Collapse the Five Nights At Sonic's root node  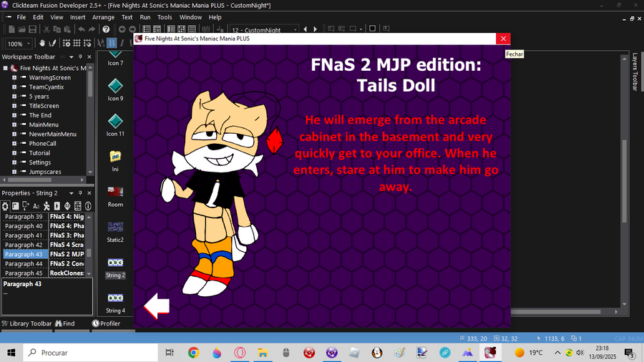[x=5, y=68]
